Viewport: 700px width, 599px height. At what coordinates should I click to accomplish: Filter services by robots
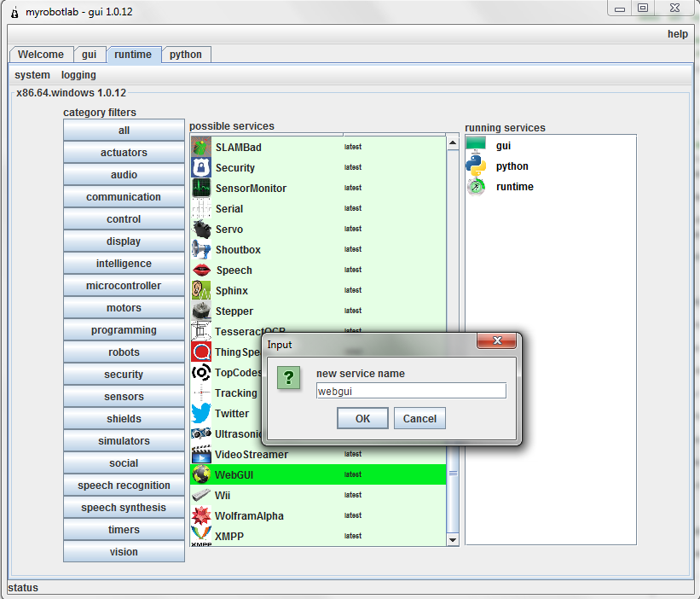(x=124, y=352)
